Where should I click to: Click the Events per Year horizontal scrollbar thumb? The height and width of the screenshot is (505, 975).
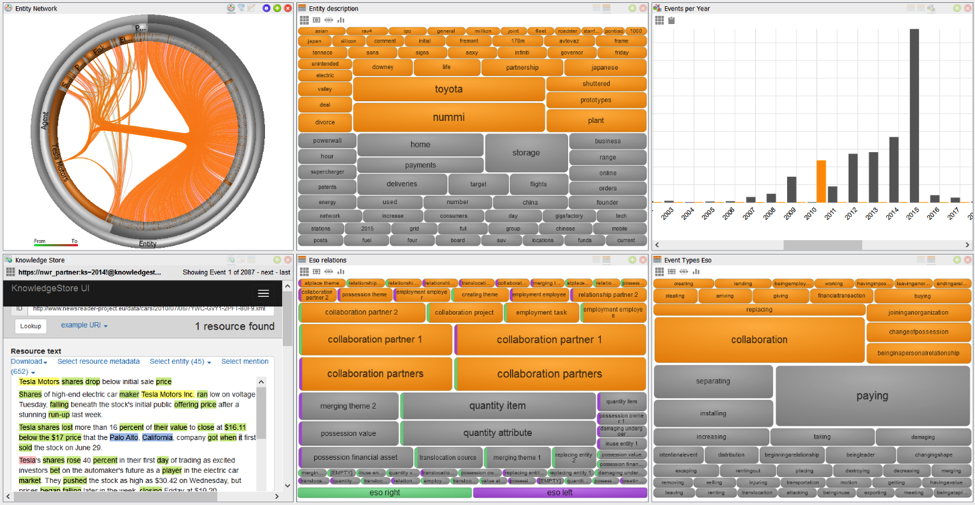822,245
